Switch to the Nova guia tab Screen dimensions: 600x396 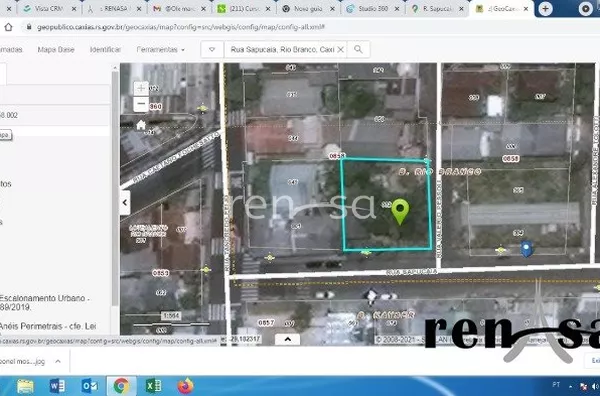coord(307,8)
